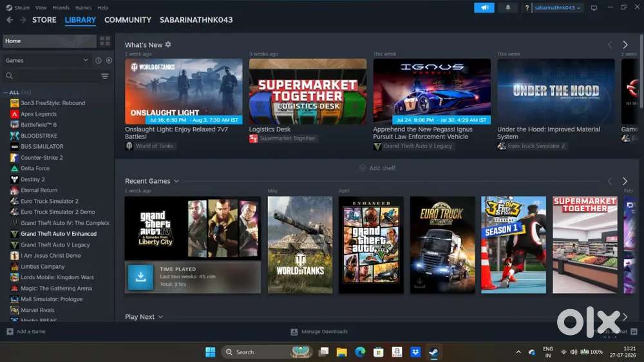The width and height of the screenshot is (644, 362).
Task: Toggle the ready to play filter icon
Action: coord(109,61)
